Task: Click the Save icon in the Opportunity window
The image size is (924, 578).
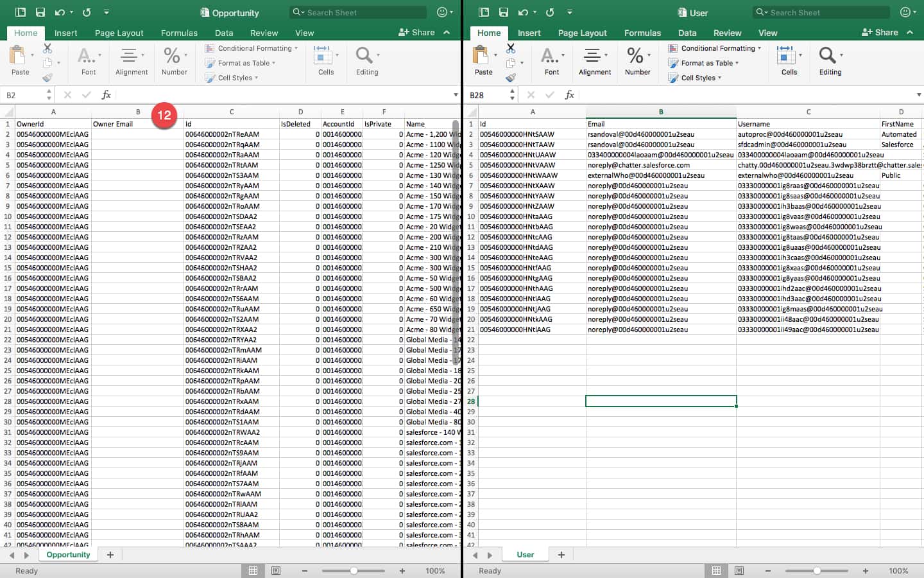Action: click(x=40, y=12)
